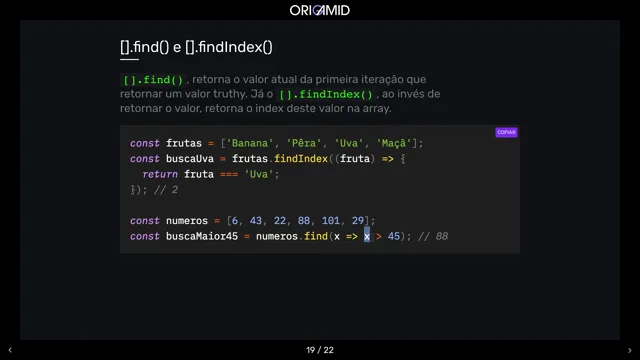640x360 pixels.
Task: Click the 19 / 22 slide counter
Action: [x=320, y=350]
